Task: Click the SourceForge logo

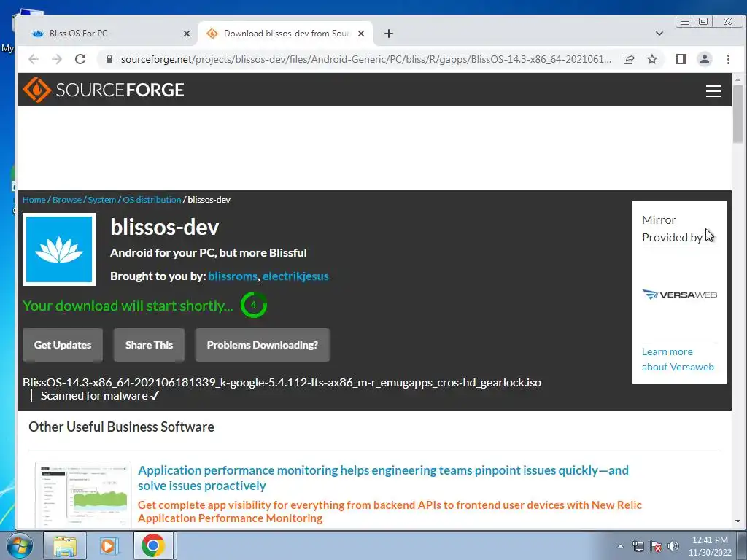Action: coord(104,90)
